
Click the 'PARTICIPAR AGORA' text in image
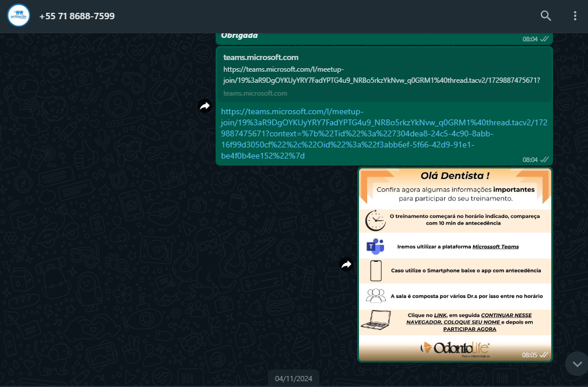pos(470,329)
